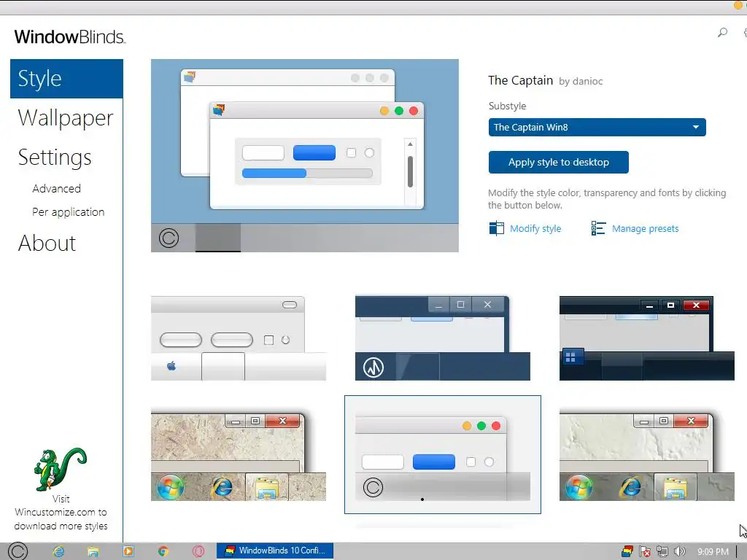Select the dark blue flat style thumbnail
Screen dimensions: 747x560
(443, 338)
